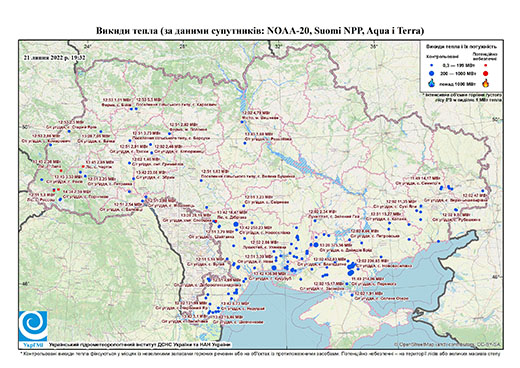Click the 12:02 4.79 МВт Вишневе label
This screenshot has height=368, width=520.
pos(261,115)
